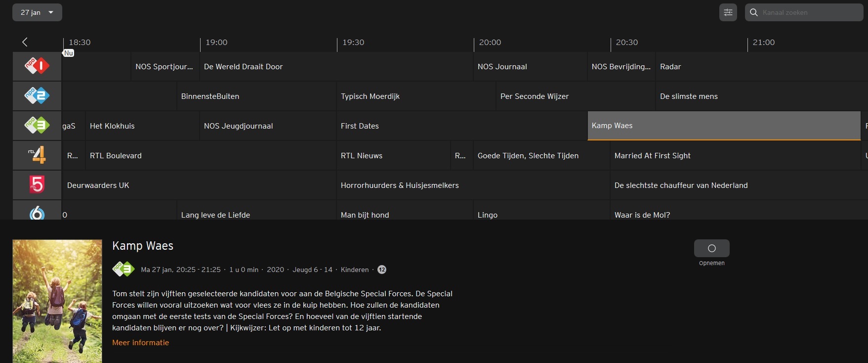This screenshot has height=363, width=868.
Task: Click the Kamp Waes detail title
Action: coord(143,246)
